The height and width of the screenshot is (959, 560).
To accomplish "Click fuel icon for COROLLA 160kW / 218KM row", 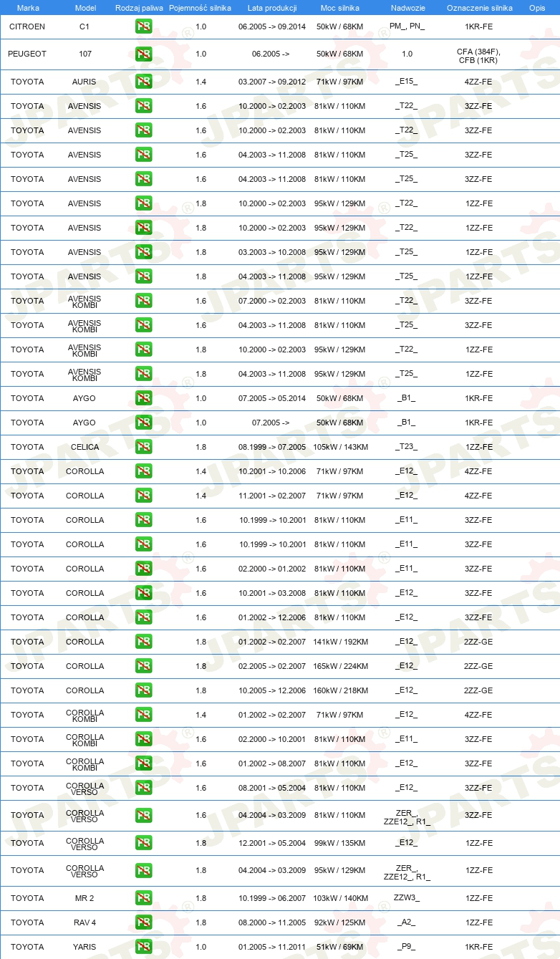I will [143, 690].
